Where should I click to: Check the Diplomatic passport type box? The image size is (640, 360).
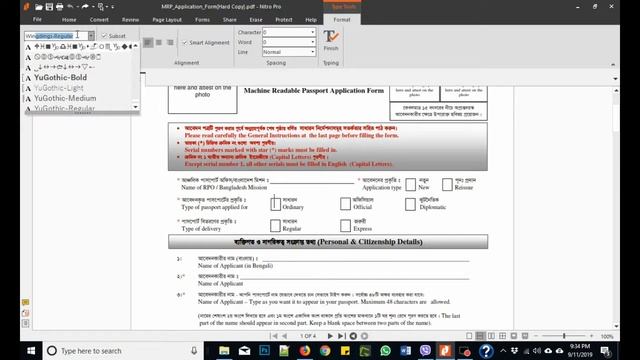[410, 204]
